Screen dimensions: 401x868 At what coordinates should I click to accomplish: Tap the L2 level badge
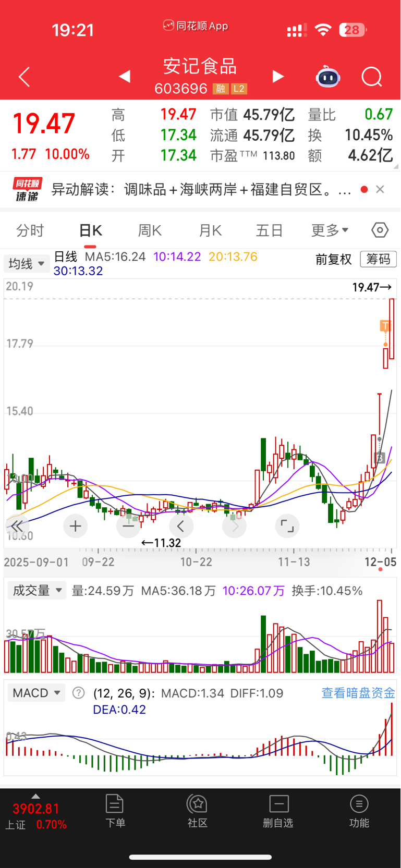click(239, 89)
